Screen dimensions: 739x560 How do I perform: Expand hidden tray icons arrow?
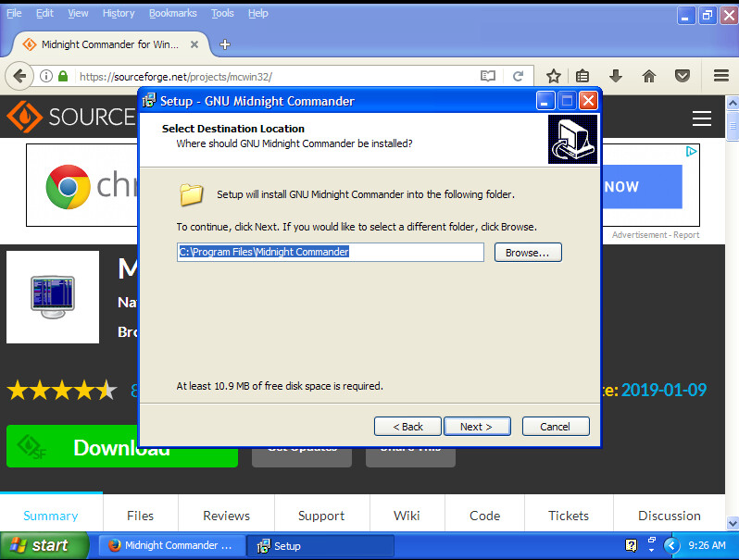pyautogui.click(x=671, y=545)
